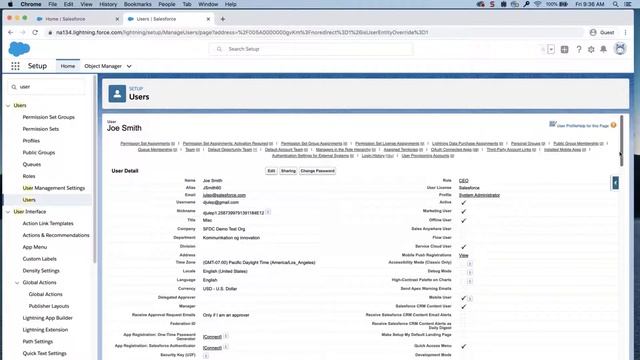Image resolution: width=640 pixels, height=360 pixels.
Task: Toggle the Marketing User checkbox
Action: (464, 211)
